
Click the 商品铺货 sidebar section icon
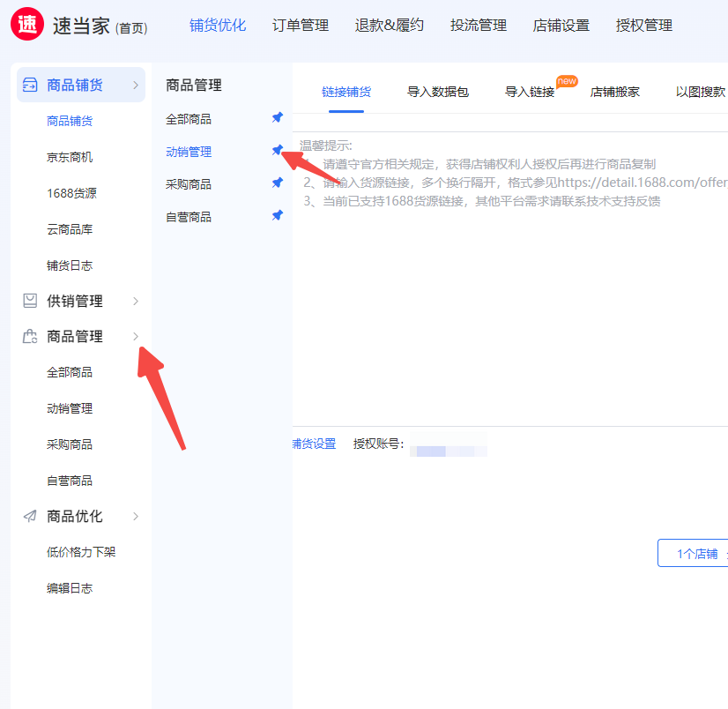pyautogui.click(x=30, y=85)
